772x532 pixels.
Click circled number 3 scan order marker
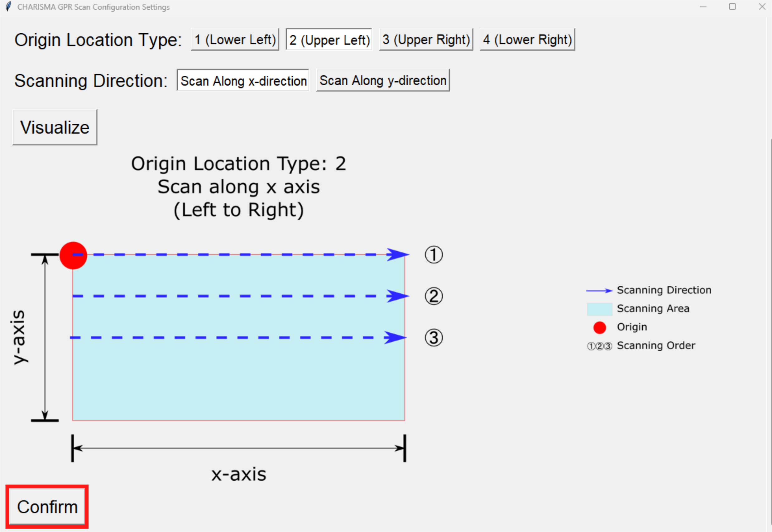434,338
